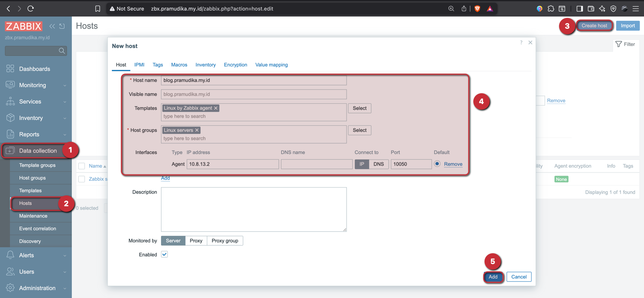Open Host groups submenu item

point(32,178)
